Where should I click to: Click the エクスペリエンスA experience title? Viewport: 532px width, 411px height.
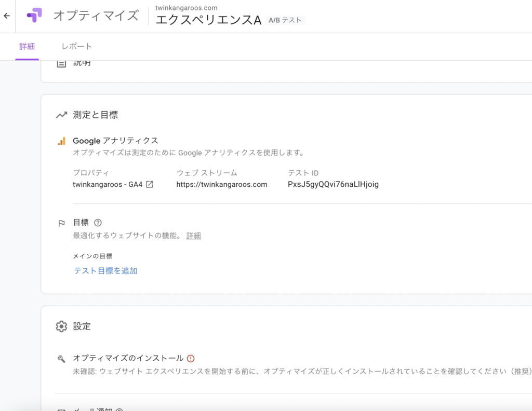point(208,20)
